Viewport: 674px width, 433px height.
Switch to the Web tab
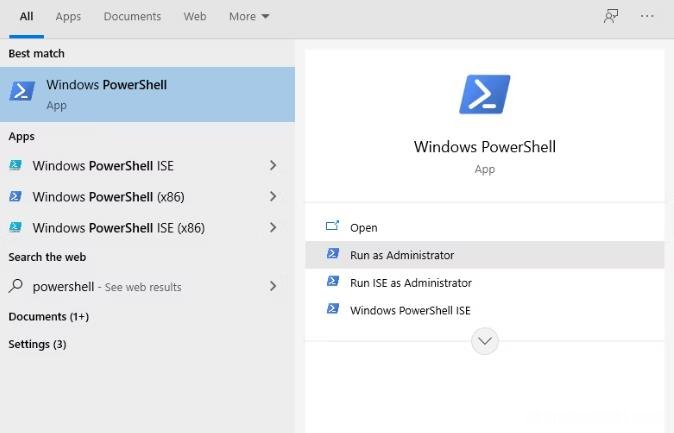195,17
